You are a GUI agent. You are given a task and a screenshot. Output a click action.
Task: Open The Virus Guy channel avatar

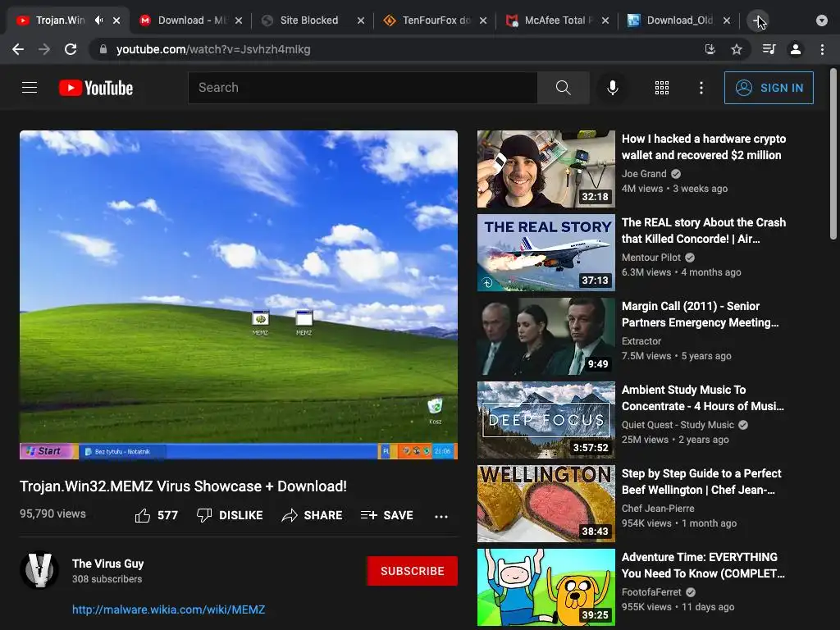[x=39, y=570]
